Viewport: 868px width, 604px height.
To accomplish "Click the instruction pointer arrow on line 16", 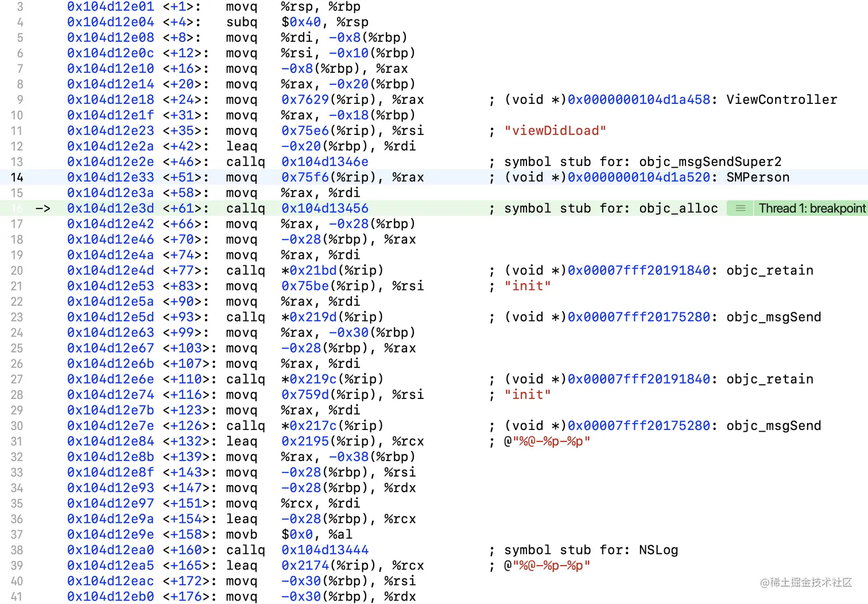I will pyautogui.click(x=44, y=208).
